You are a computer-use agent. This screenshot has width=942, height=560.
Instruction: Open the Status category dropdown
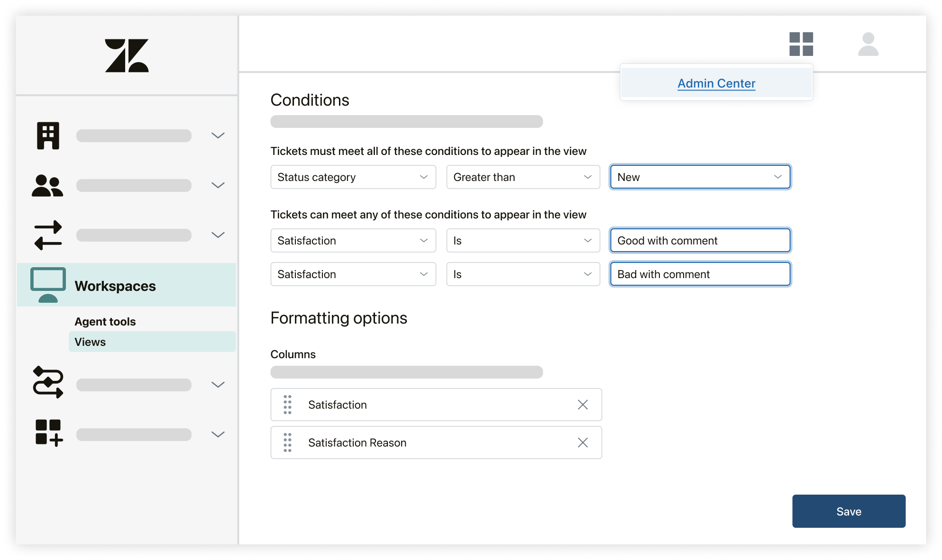[x=353, y=177]
